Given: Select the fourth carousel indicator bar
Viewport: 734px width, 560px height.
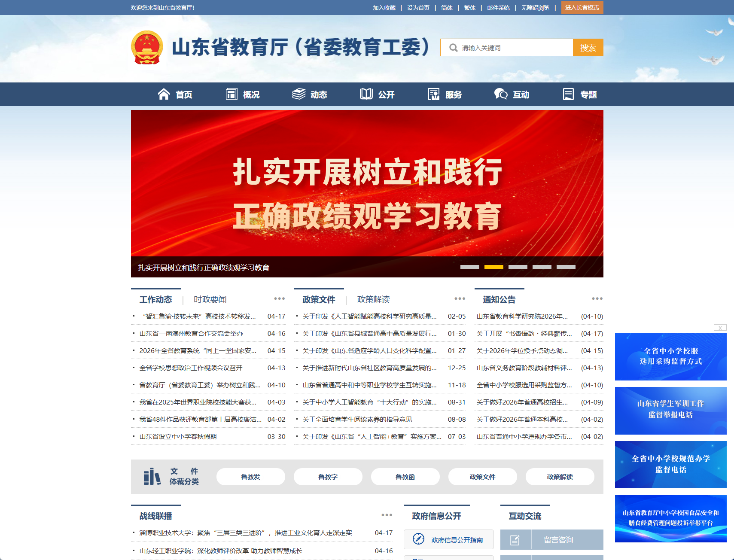Looking at the screenshot, I should [x=542, y=267].
